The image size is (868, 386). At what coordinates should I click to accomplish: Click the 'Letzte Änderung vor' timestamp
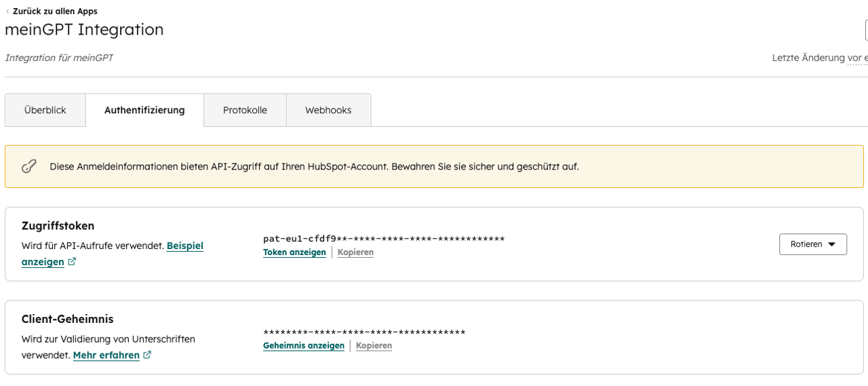pyautogui.click(x=820, y=58)
